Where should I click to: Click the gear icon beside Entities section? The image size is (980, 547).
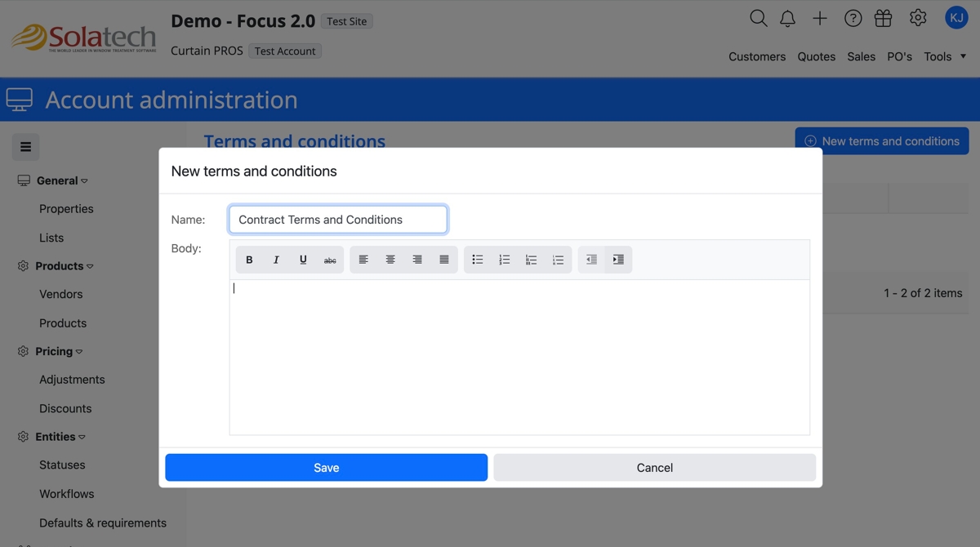23,437
